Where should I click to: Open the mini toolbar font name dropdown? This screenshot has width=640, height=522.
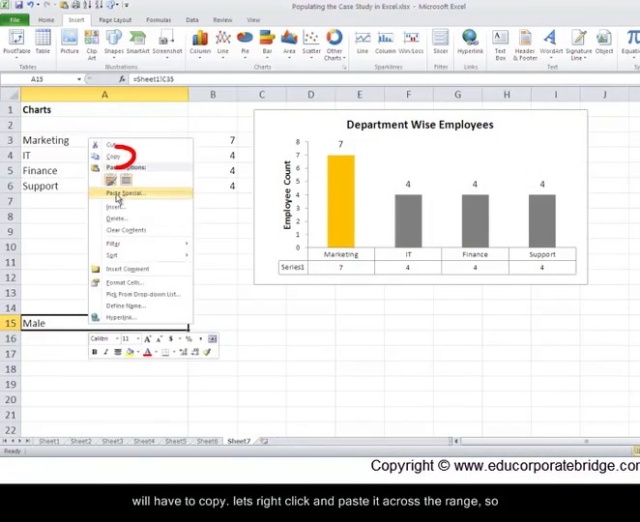117,339
